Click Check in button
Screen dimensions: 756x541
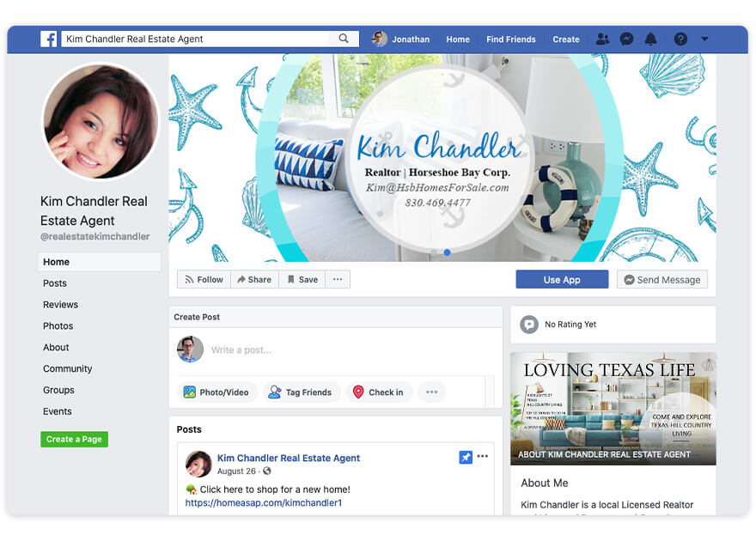(x=379, y=392)
